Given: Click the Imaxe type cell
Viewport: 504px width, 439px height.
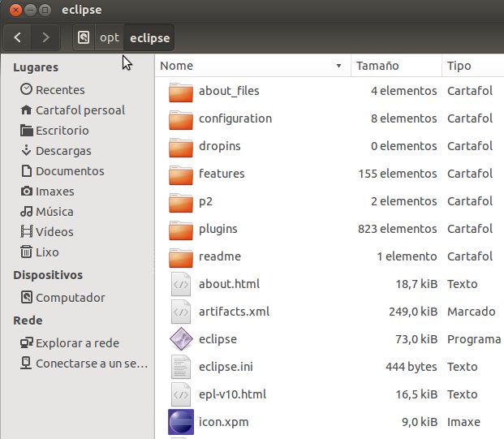Looking at the screenshot, I should [463, 422].
